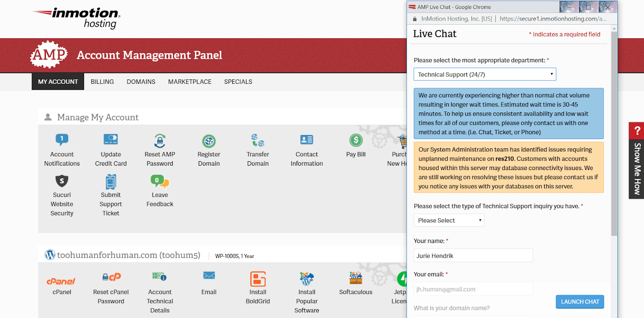Click the Install BoldGrid text label
Image resolution: width=644 pixels, height=318 pixels.
click(258, 297)
